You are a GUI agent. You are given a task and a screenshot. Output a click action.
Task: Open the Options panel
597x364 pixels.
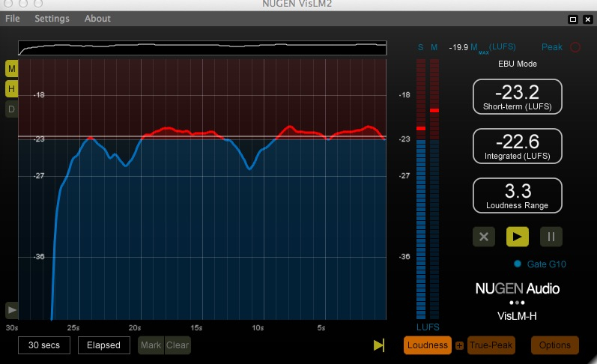pyautogui.click(x=555, y=345)
